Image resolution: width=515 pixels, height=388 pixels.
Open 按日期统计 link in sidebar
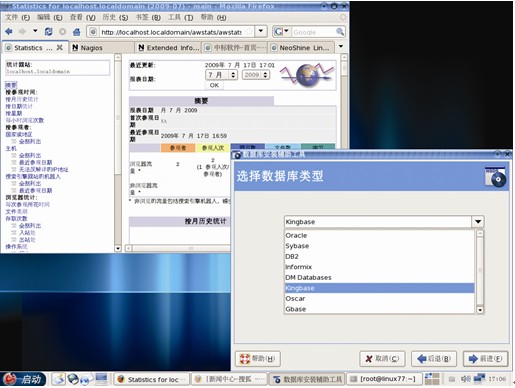pos(19,106)
